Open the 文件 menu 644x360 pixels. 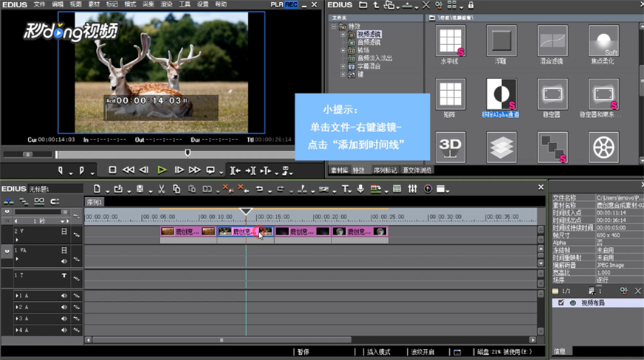(39, 4)
